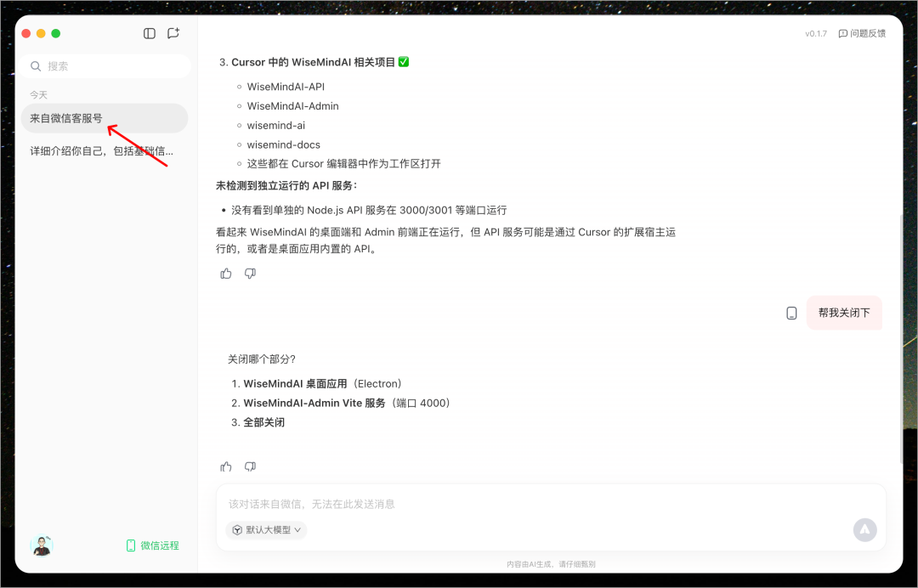Click option 全部关闭 in the reply
Viewport: 918px width, 588px height.
[x=264, y=422]
